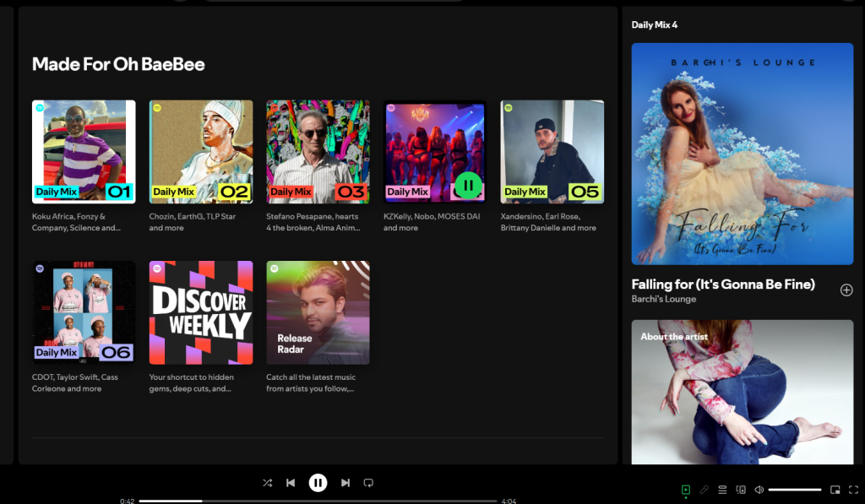Open the connect to a device icon
This screenshot has height=504, width=865.
[741, 490]
